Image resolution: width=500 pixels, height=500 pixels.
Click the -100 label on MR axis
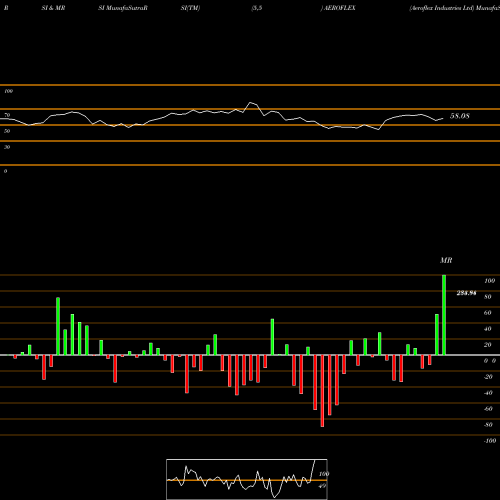pyautogui.click(x=490, y=441)
